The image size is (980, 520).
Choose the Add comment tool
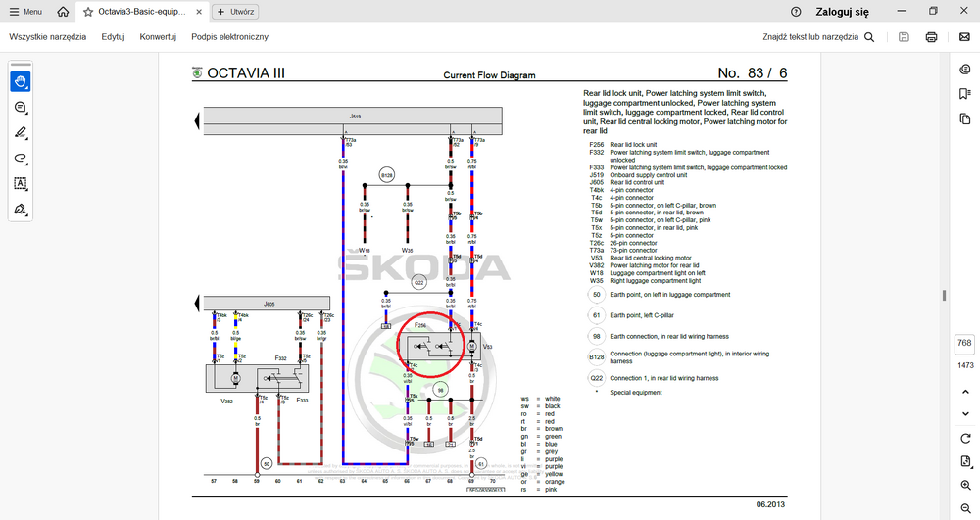tap(20, 107)
